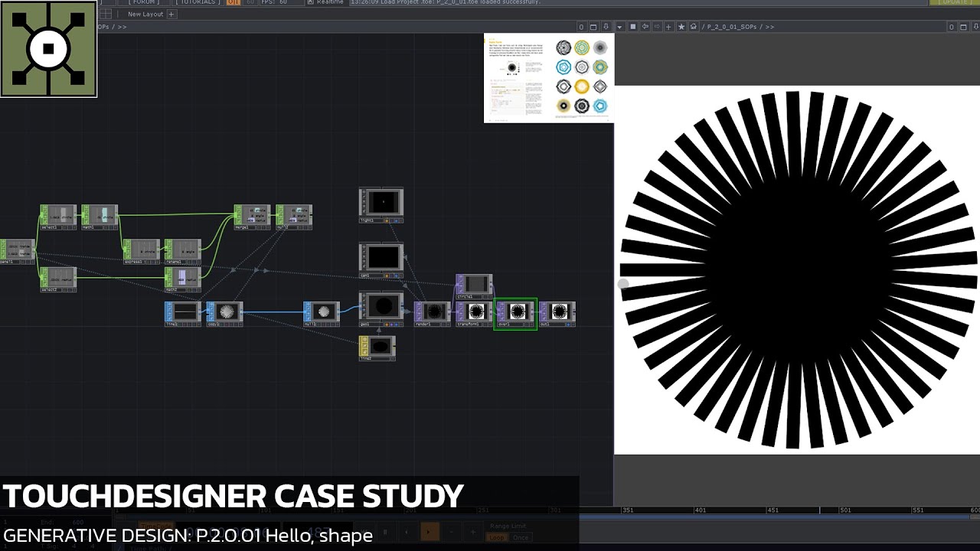Enable Once range limit mode
Screen dimensions: 980x551
(521, 537)
